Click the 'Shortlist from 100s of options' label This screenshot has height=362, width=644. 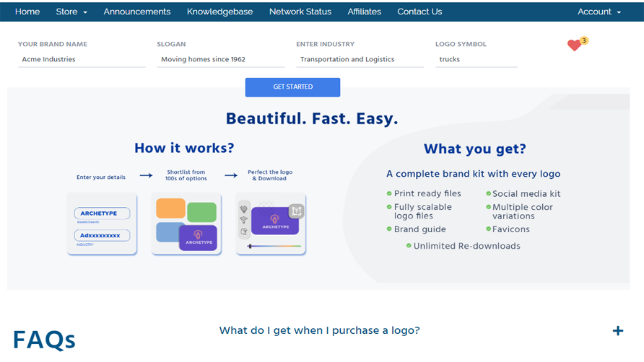186,175
